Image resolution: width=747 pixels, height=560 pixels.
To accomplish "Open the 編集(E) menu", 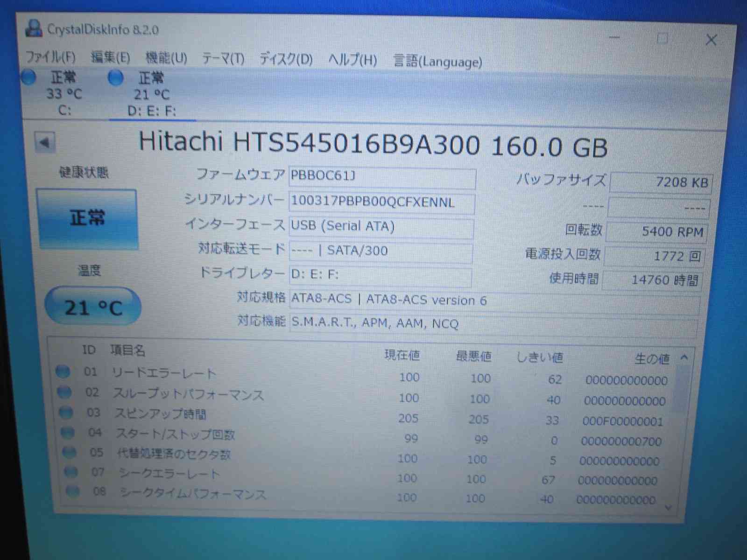I will tap(110, 57).
